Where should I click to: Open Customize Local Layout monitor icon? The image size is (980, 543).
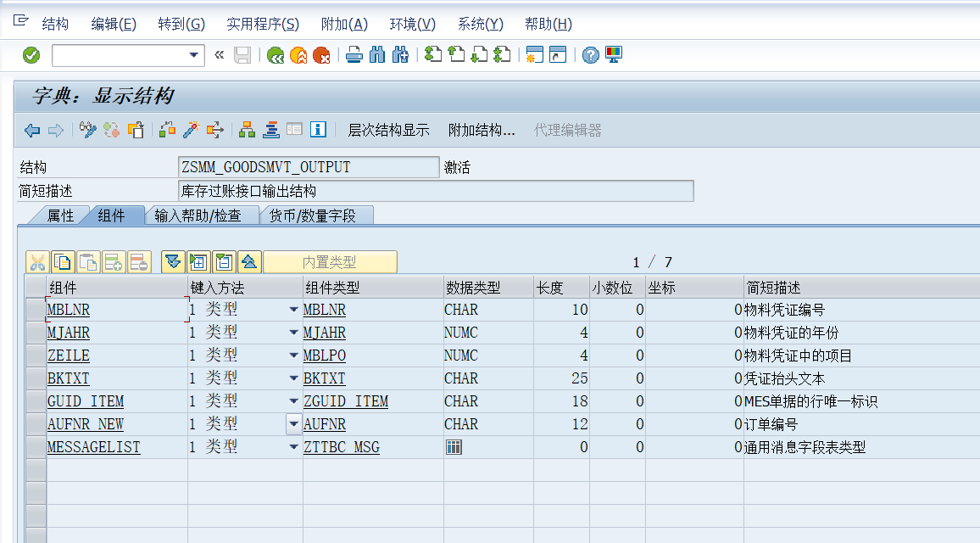(x=614, y=55)
